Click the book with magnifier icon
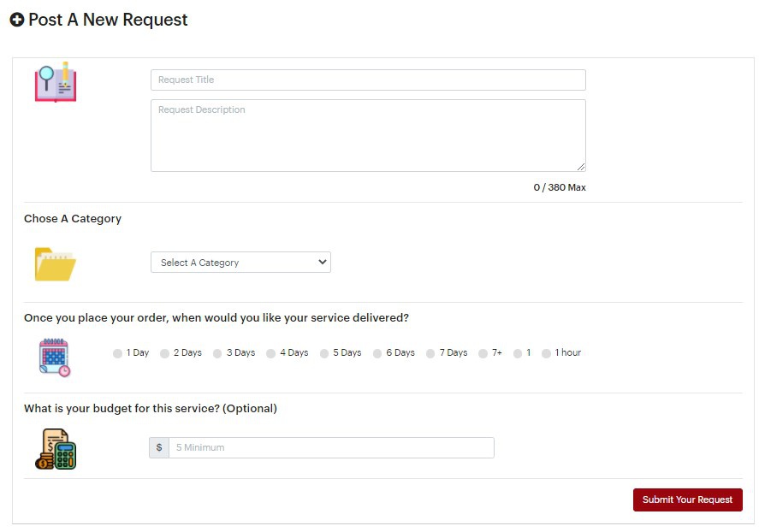 (x=56, y=83)
